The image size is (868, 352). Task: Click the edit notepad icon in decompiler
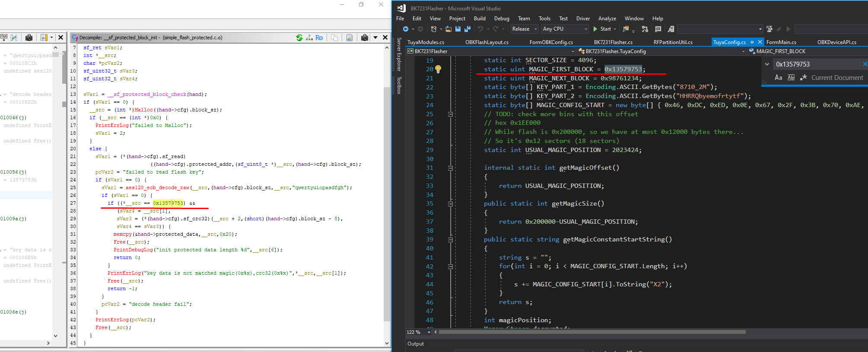click(x=350, y=38)
